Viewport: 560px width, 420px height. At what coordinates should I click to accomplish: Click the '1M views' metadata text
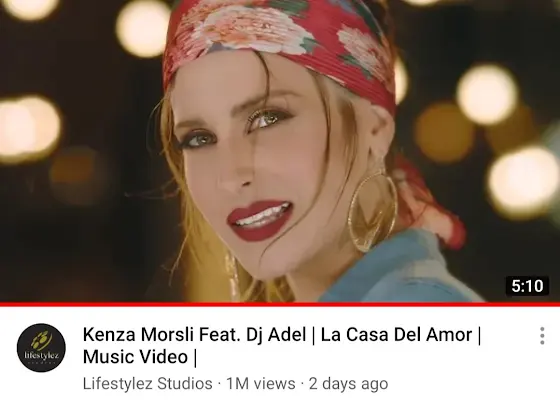(x=261, y=384)
